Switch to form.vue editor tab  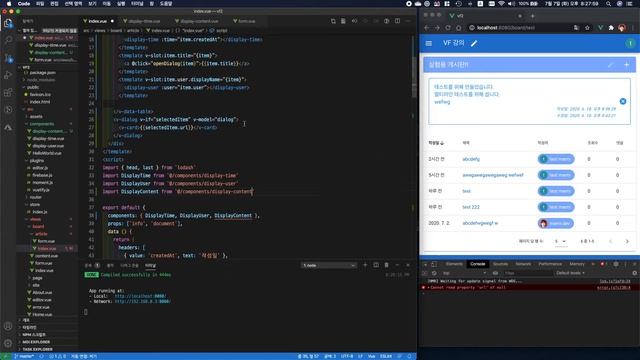pos(246,21)
